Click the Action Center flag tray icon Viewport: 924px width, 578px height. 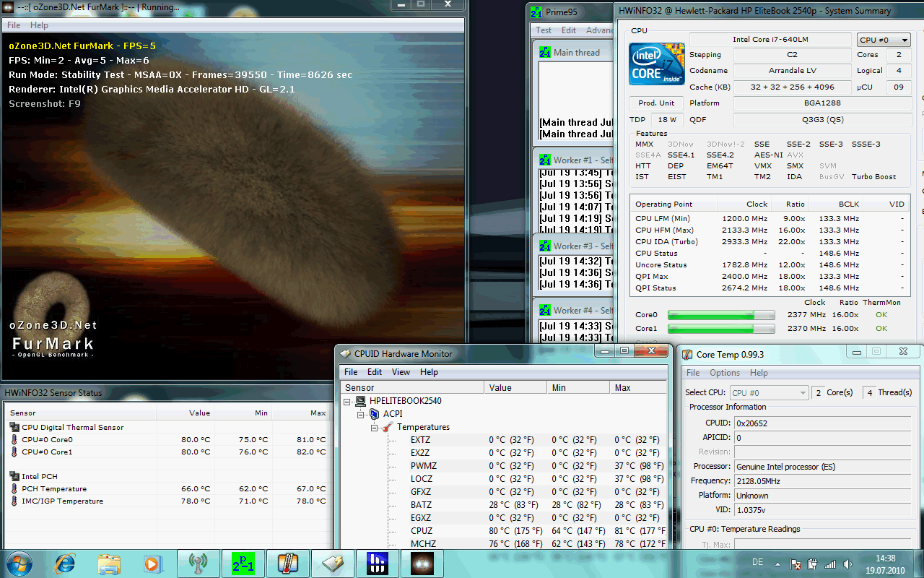(x=795, y=564)
